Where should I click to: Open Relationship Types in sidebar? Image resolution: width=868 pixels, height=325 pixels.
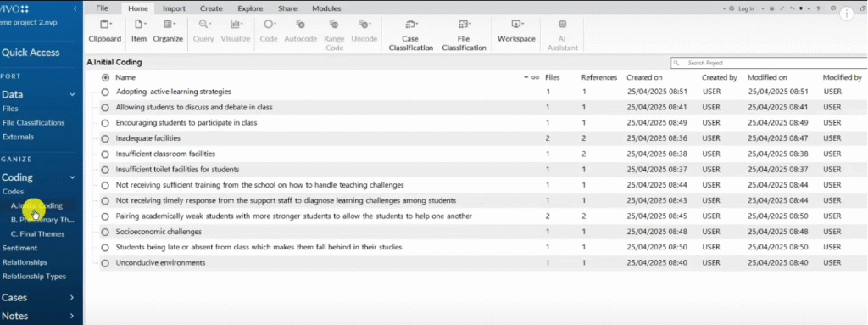pos(34,276)
